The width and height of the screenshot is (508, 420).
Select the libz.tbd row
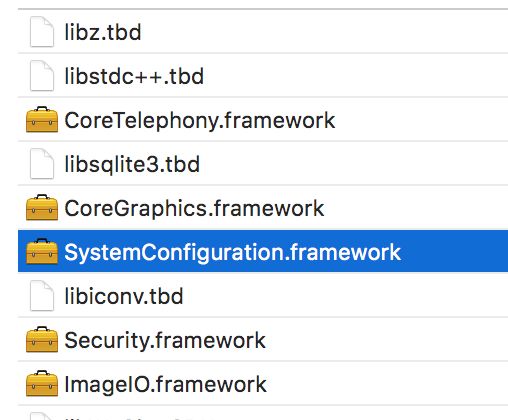point(263,32)
